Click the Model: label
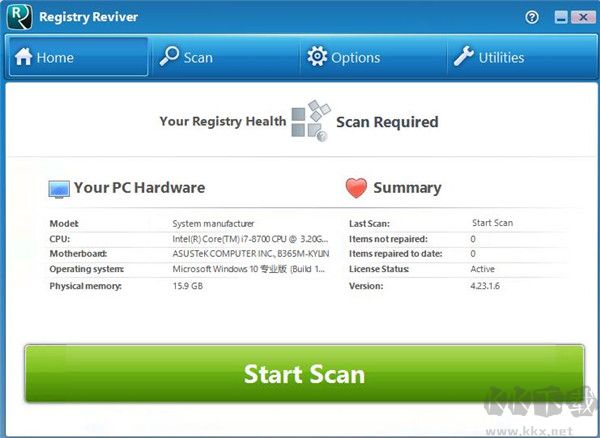Viewport: 600px width, 438px height. click(64, 224)
